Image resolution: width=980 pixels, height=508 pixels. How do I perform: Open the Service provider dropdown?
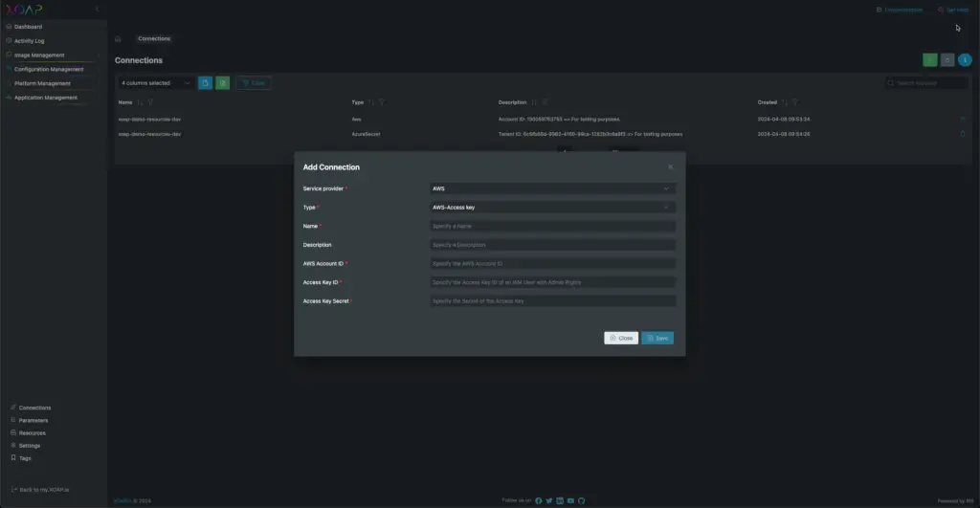[x=552, y=188]
